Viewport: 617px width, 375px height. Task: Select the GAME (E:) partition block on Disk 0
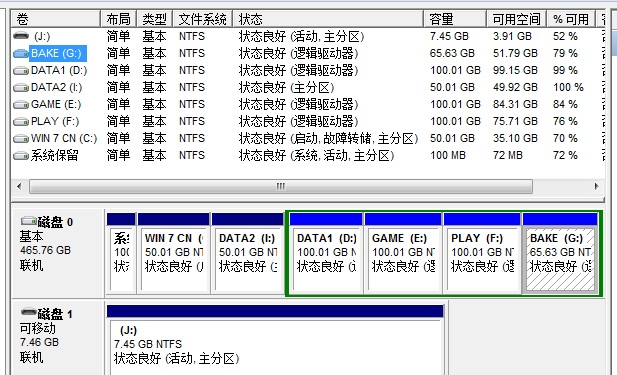pos(403,253)
